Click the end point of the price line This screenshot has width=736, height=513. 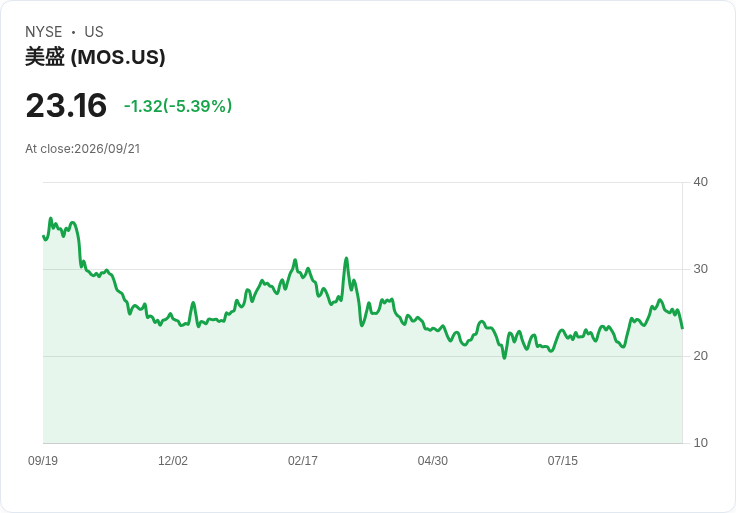point(682,328)
